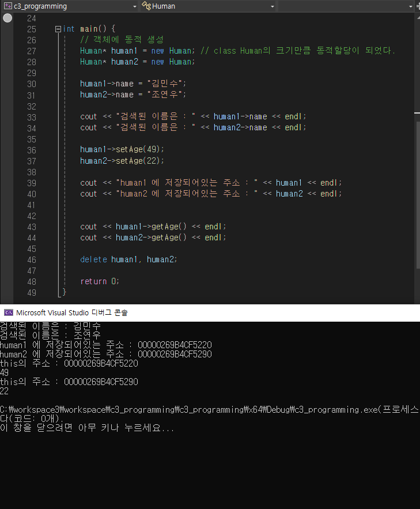Open the Human class dropdown arrow
Viewport: 420px width, 509px height.
click(x=272, y=6)
